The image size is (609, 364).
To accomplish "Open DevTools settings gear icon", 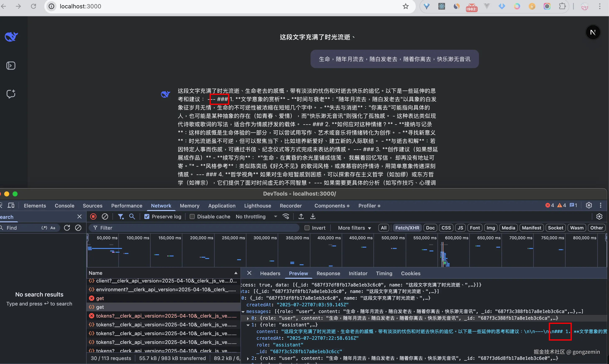I will click(589, 205).
